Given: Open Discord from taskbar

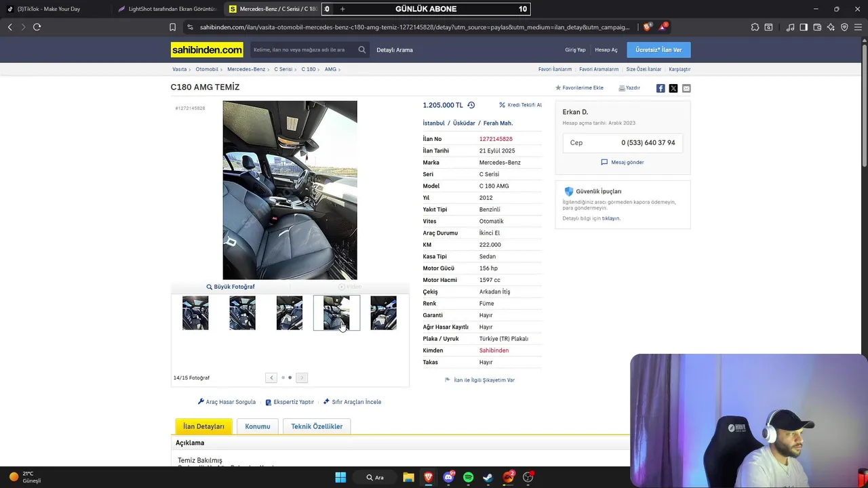Looking at the screenshot, I should tap(448, 477).
